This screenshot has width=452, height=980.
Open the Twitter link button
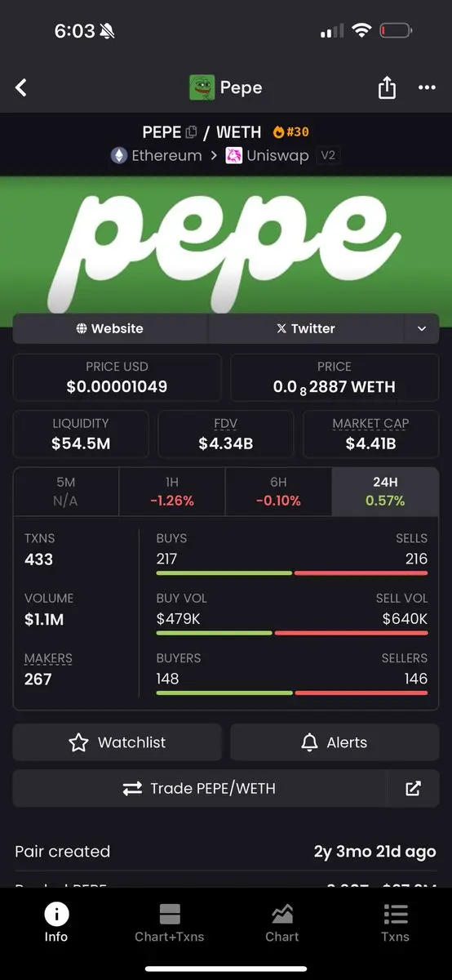click(x=306, y=328)
